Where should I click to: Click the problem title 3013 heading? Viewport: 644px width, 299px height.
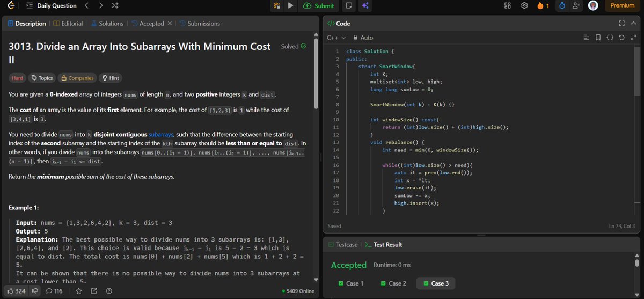coord(140,53)
